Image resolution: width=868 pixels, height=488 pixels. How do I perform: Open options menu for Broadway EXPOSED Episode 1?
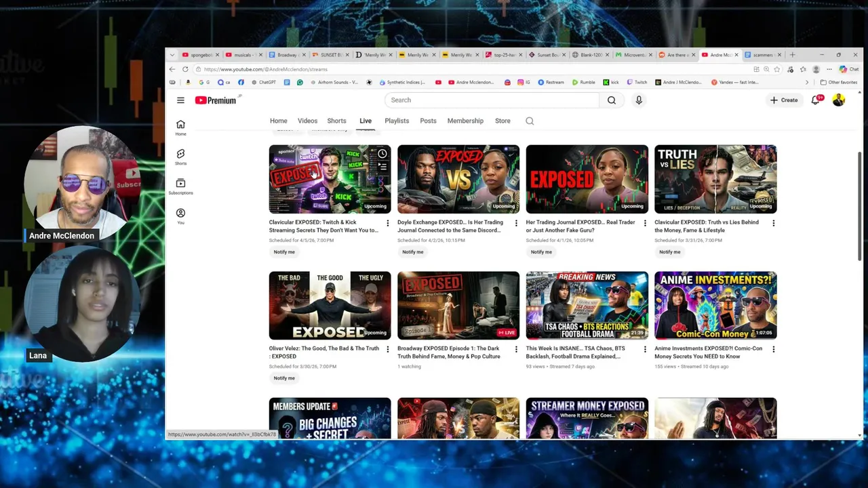click(x=516, y=350)
